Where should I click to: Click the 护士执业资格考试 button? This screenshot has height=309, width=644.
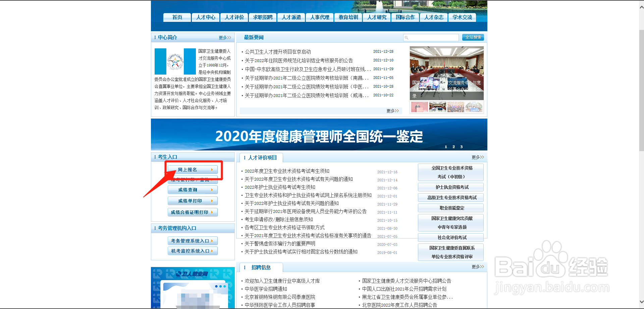tap(451, 187)
